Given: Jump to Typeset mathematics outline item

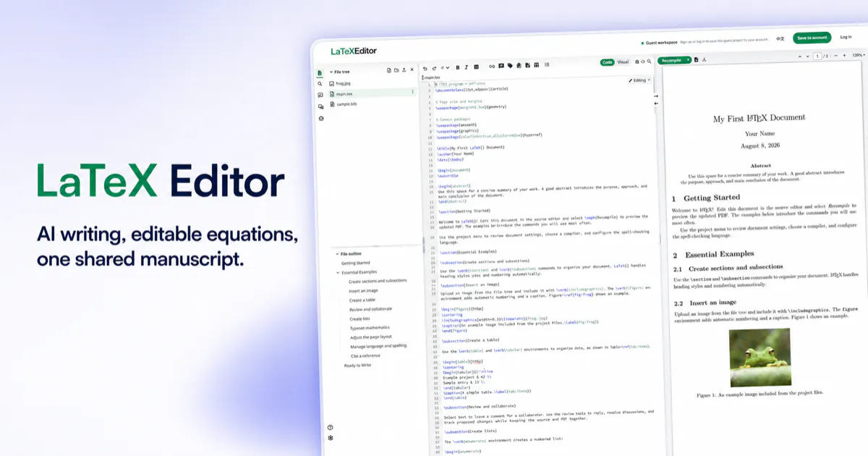Looking at the screenshot, I should pyautogui.click(x=370, y=328).
